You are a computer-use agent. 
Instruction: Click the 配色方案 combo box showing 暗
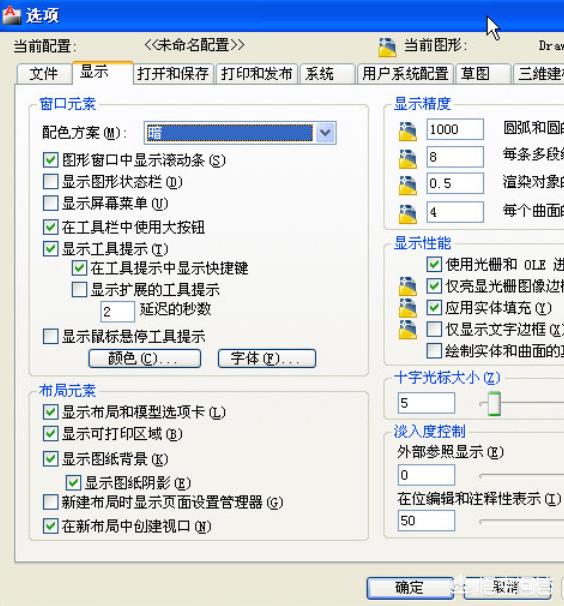240,133
